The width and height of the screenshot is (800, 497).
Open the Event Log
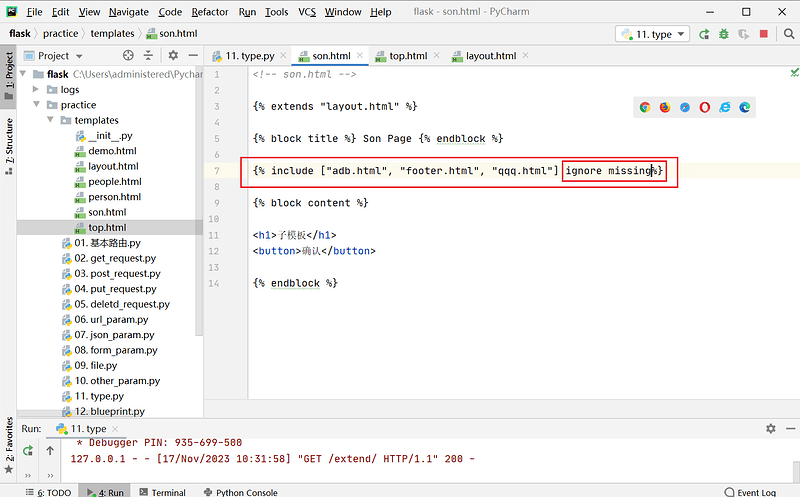point(751,492)
